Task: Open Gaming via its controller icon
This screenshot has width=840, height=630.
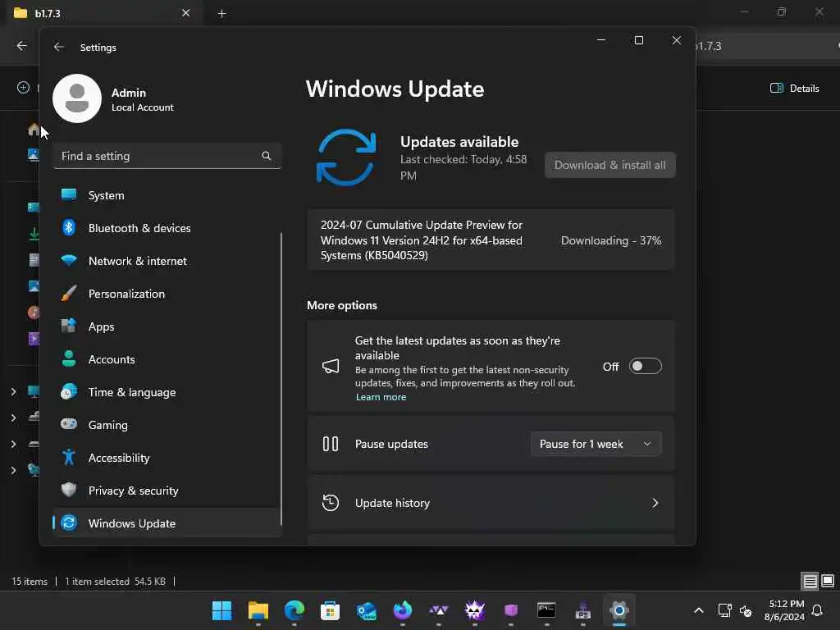Action: click(x=69, y=425)
